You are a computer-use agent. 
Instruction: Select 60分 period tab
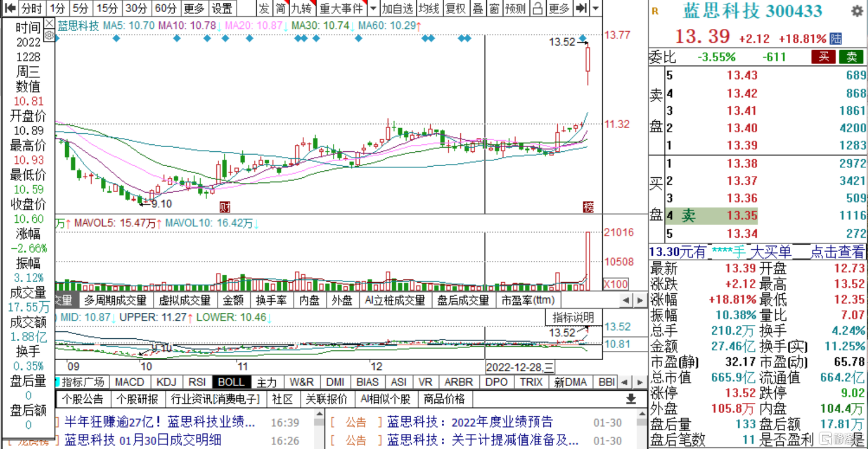pyautogui.click(x=166, y=8)
